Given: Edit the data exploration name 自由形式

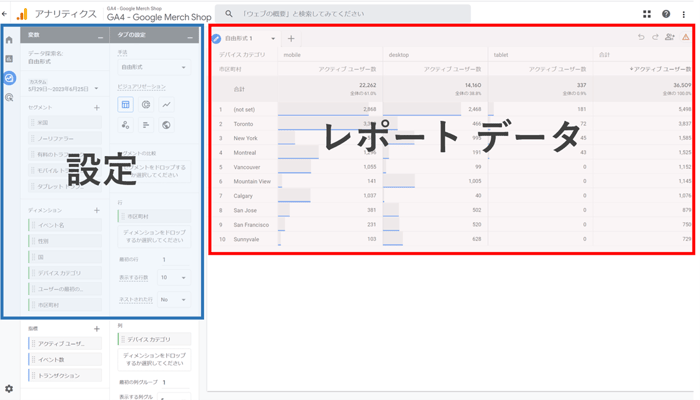Looking at the screenshot, I should pyautogui.click(x=39, y=62).
